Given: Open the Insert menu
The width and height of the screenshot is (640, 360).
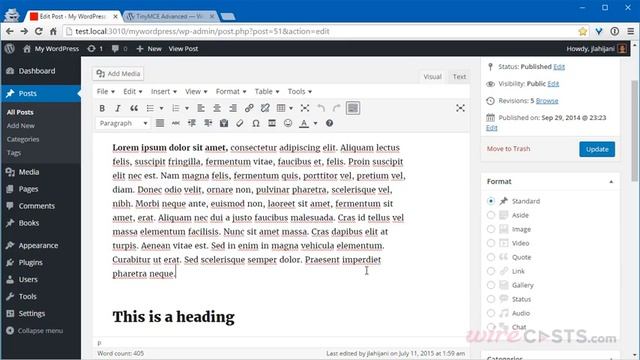Looking at the screenshot, I should click(x=164, y=91).
